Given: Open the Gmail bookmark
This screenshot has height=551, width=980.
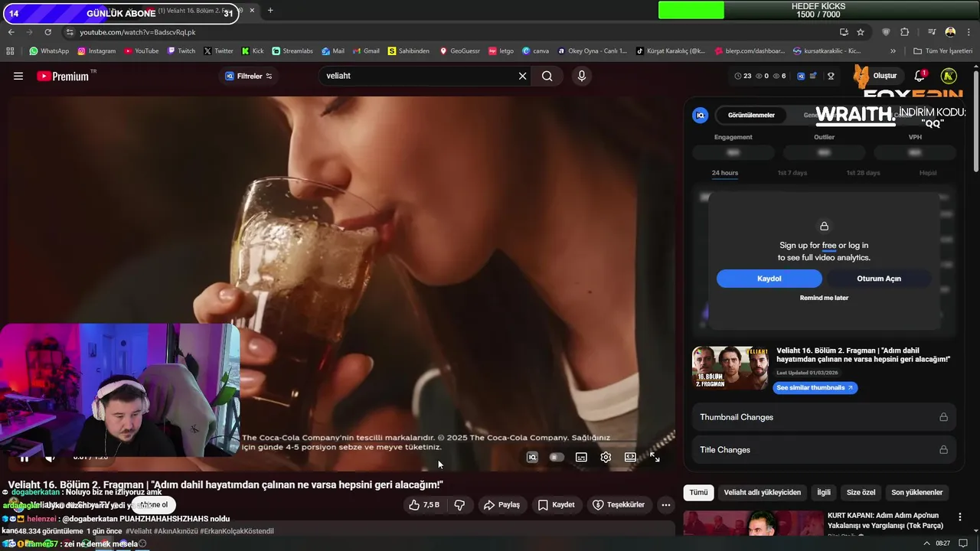Looking at the screenshot, I should click(x=366, y=51).
